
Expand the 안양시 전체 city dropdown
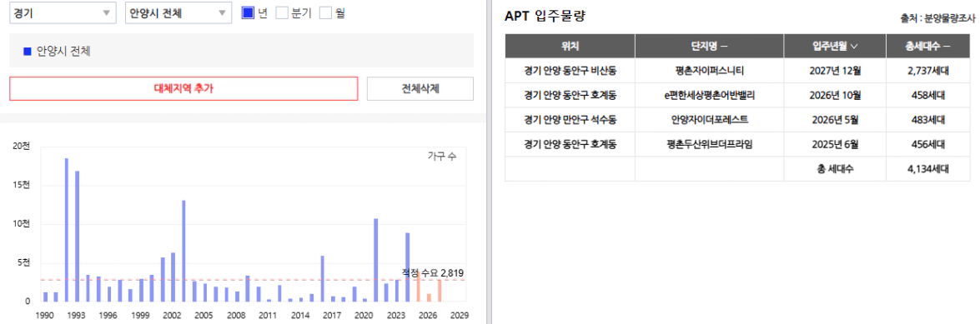[178, 13]
